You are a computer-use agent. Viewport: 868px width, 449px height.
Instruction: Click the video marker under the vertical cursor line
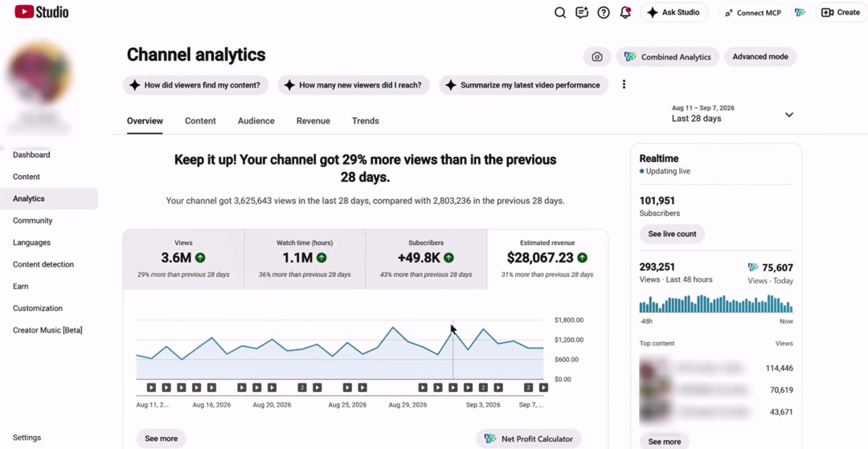pos(452,388)
